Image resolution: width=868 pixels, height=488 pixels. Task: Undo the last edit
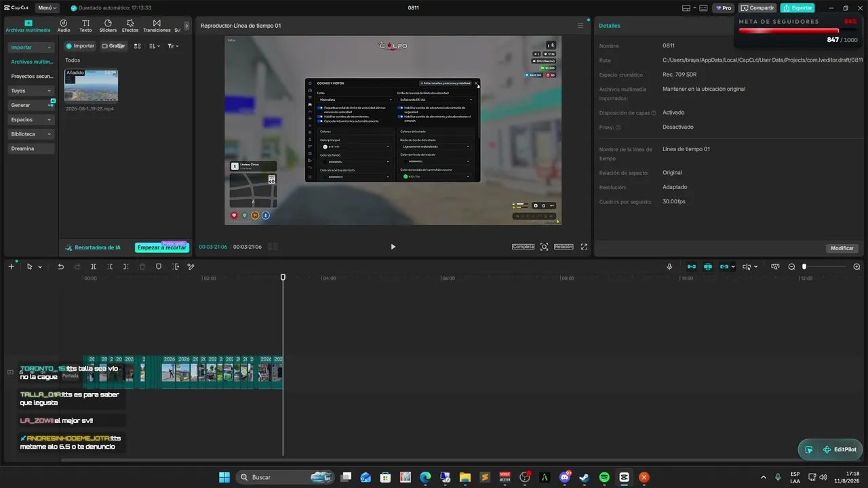(60, 266)
